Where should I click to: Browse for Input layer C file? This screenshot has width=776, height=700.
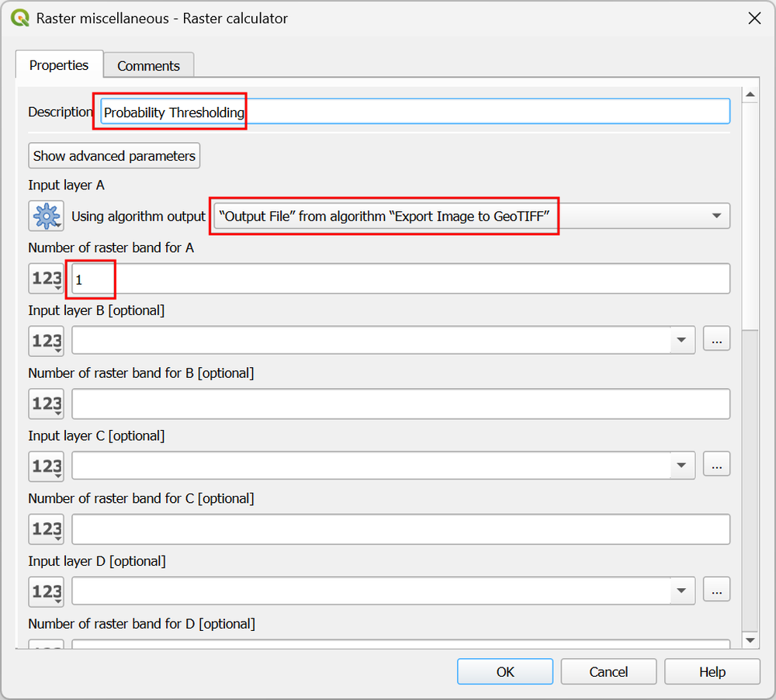(716, 465)
